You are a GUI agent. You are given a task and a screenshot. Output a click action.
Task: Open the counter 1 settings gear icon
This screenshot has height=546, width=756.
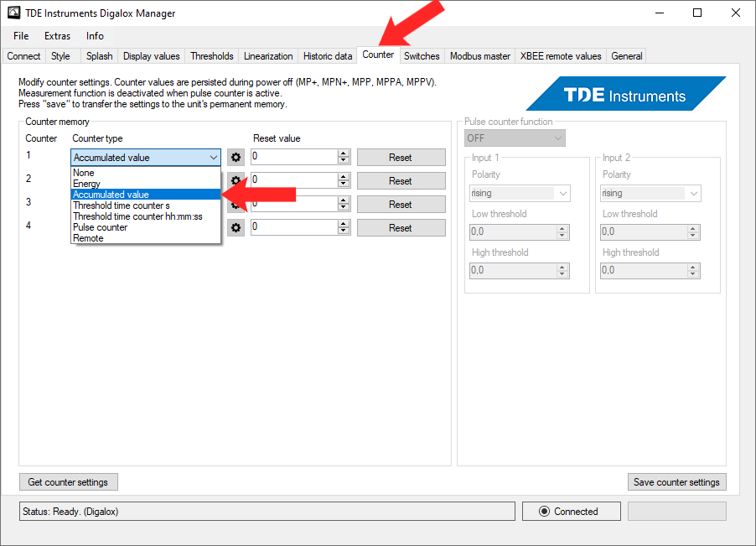pyautogui.click(x=236, y=157)
